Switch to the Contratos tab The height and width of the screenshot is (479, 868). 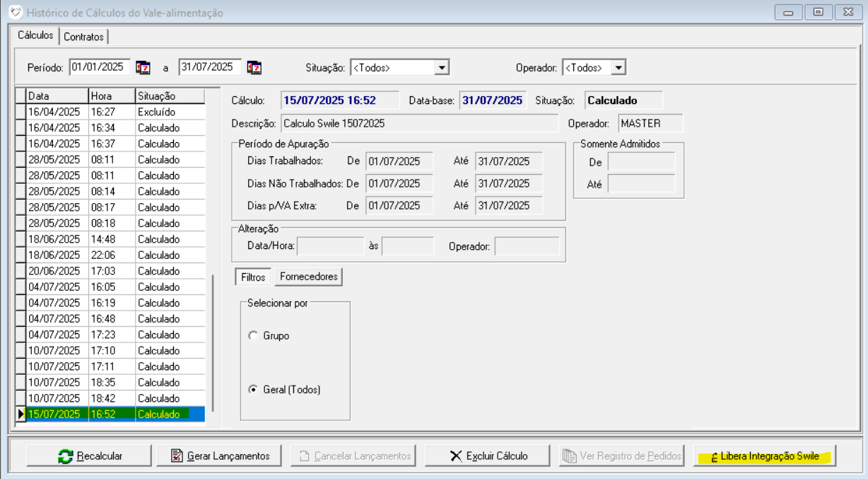coord(83,36)
